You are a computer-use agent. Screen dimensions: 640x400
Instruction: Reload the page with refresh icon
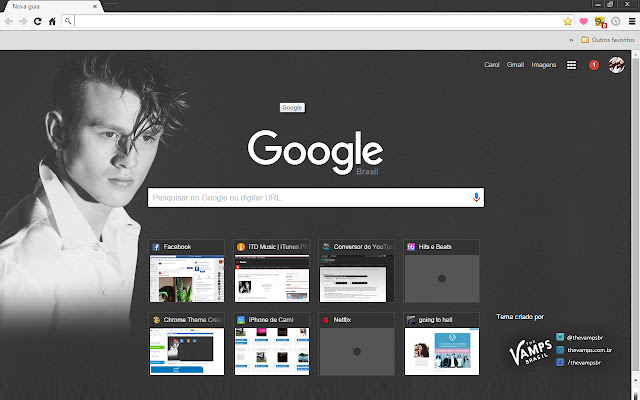click(x=38, y=21)
